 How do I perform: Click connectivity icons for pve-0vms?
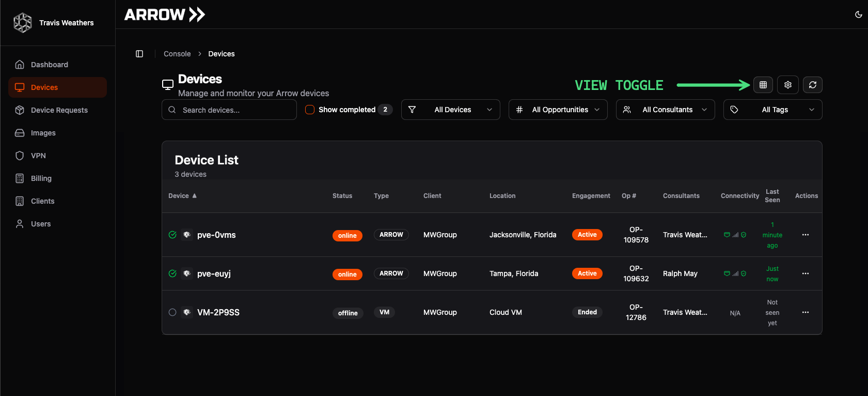[x=735, y=235]
